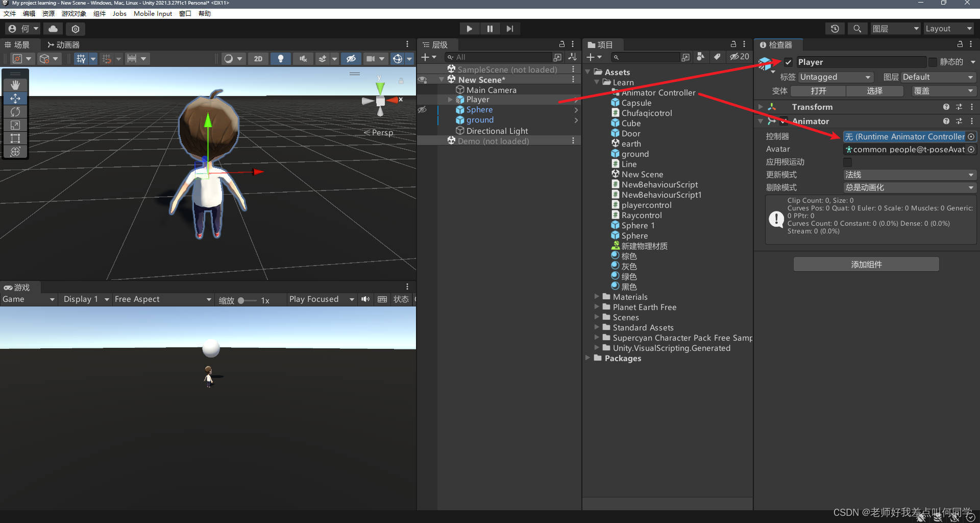980x523 pixels.
Task: Lock the Inspector panel
Action: (960, 44)
